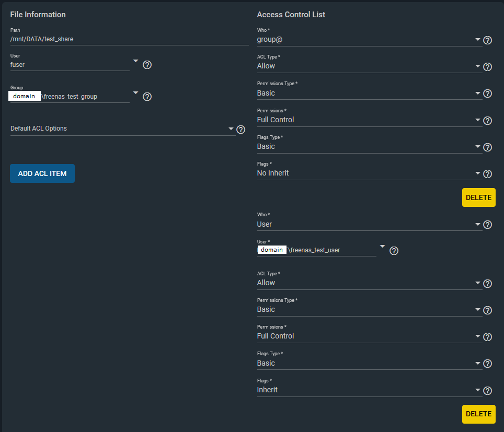Delete the freenas_test_user ACL entry

(478, 414)
